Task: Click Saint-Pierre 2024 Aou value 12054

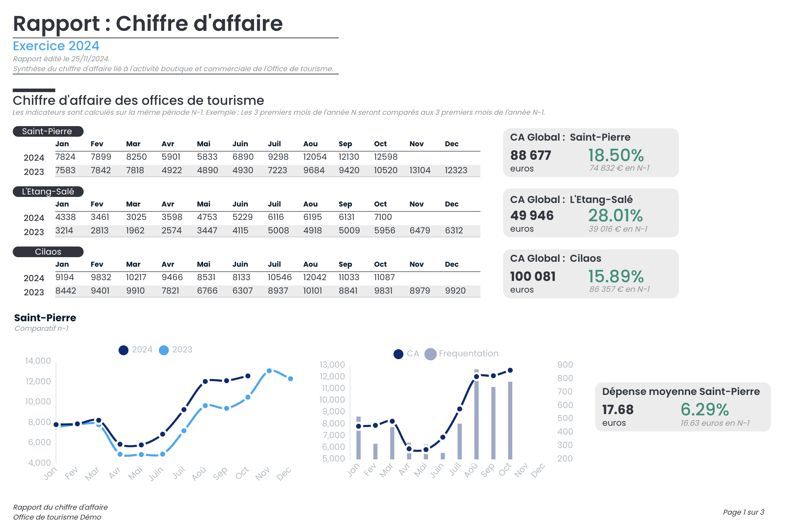Action: (x=315, y=157)
